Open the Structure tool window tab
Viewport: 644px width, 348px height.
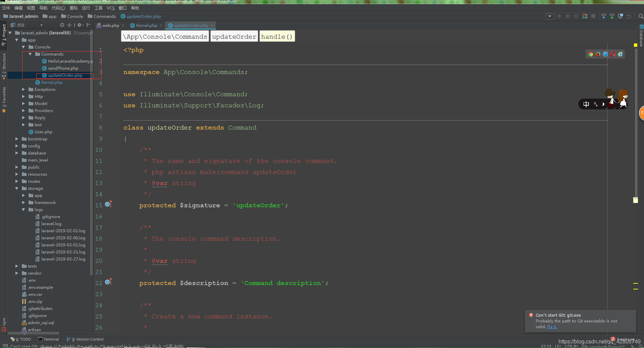(x=4, y=66)
